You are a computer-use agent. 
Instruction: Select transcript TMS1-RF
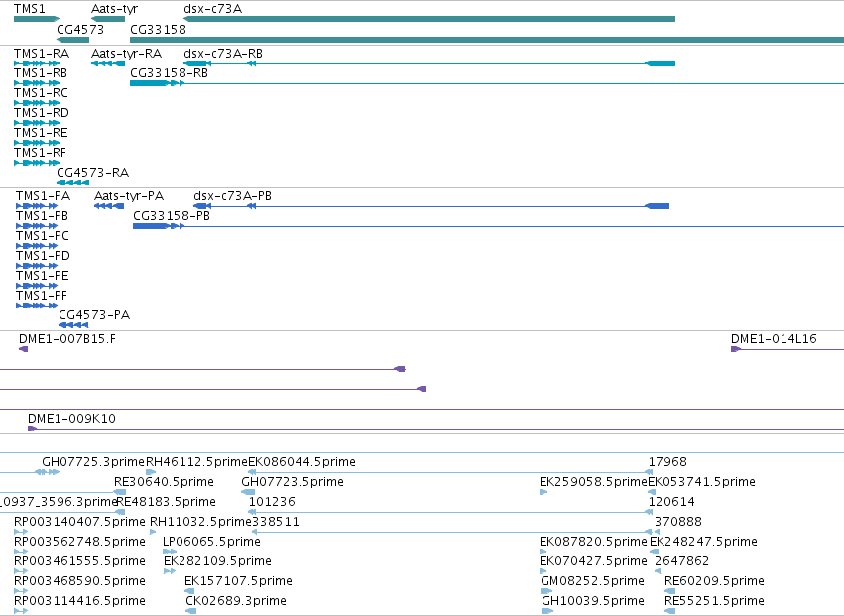click(41, 153)
